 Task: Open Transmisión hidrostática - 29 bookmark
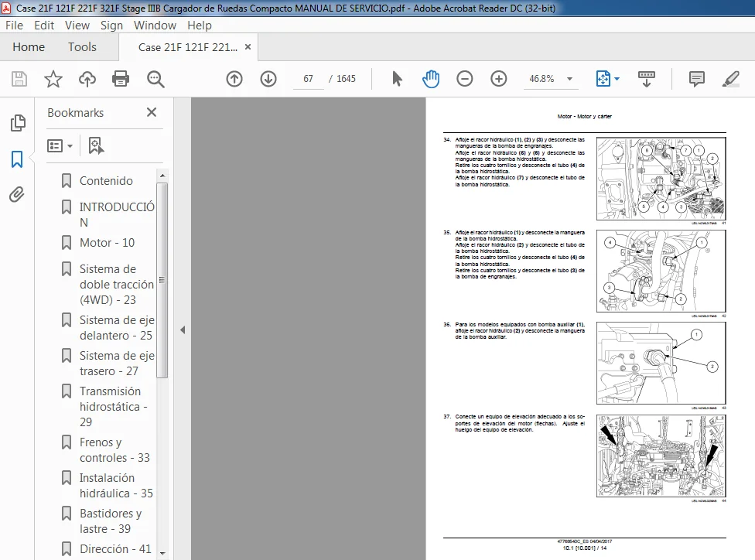point(113,406)
